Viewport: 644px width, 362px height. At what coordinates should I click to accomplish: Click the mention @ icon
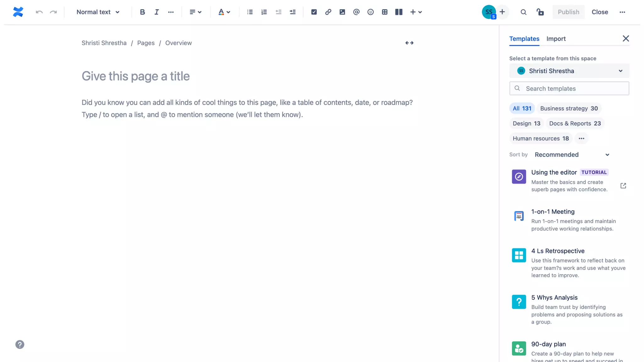coord(356,12)
